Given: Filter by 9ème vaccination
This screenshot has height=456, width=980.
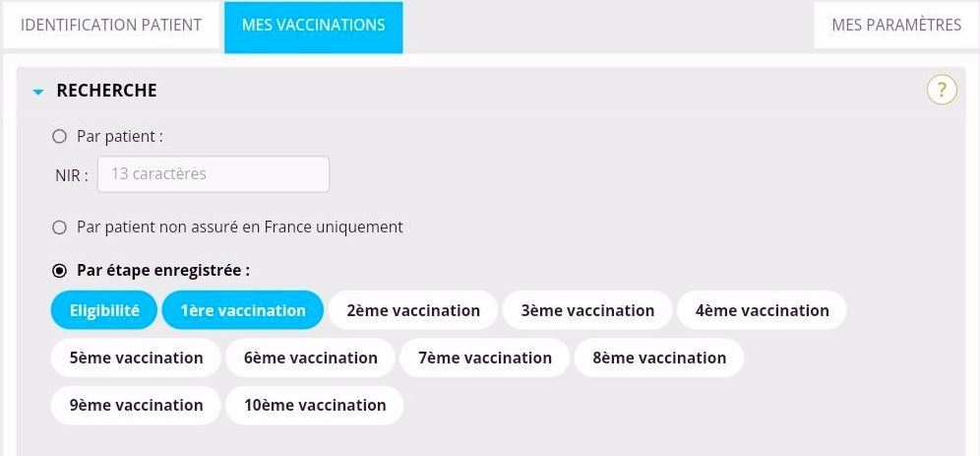Looking at the screenshot, I should pyautogui.click(x=136, y=405).
